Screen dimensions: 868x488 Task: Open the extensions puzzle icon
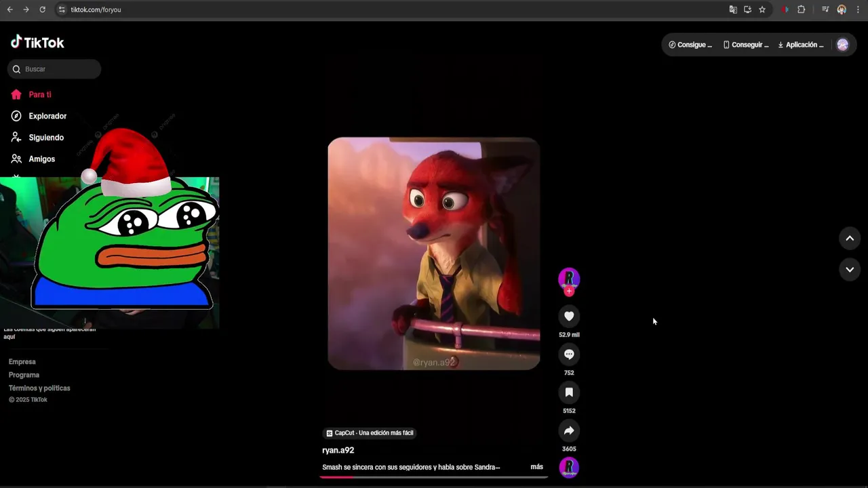click(x=802, y=9)
